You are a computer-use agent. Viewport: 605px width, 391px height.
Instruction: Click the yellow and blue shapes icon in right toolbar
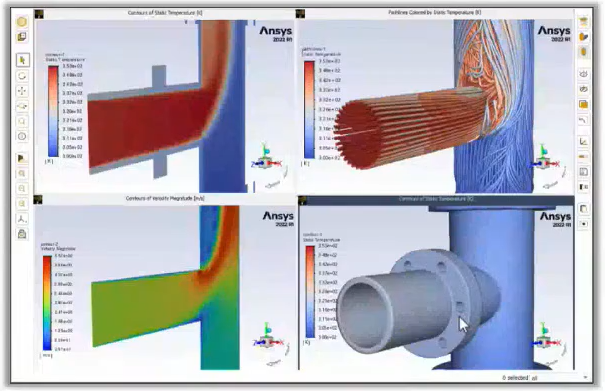point(583,37)
